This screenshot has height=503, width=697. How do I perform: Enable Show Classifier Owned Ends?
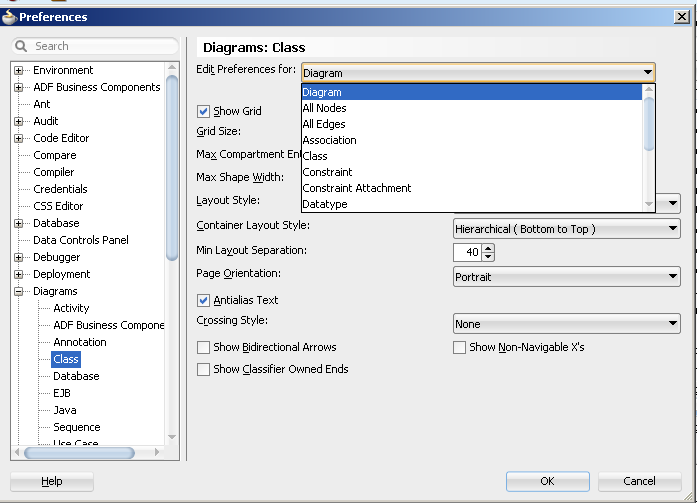pos(203,369)
